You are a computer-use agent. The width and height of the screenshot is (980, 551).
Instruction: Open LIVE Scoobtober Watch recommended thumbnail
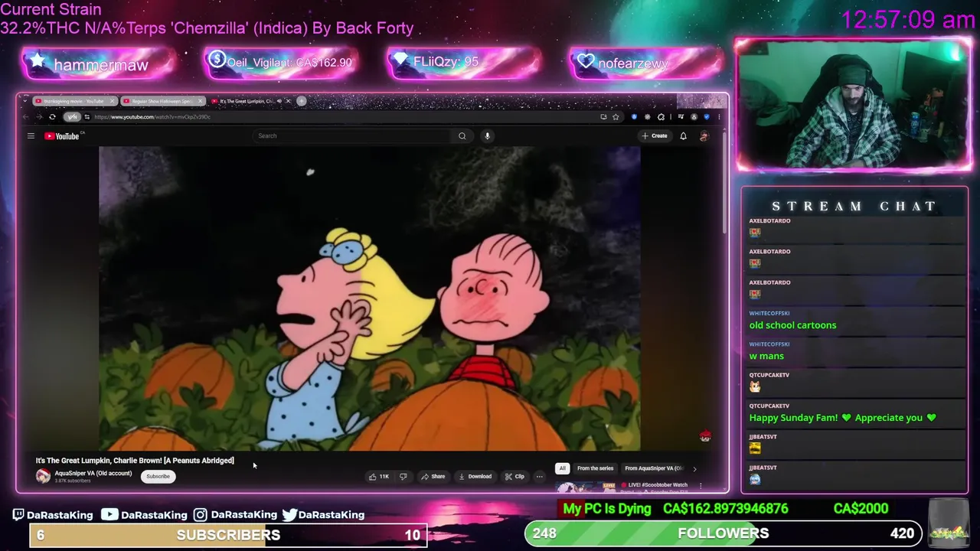tap(586, 486)
